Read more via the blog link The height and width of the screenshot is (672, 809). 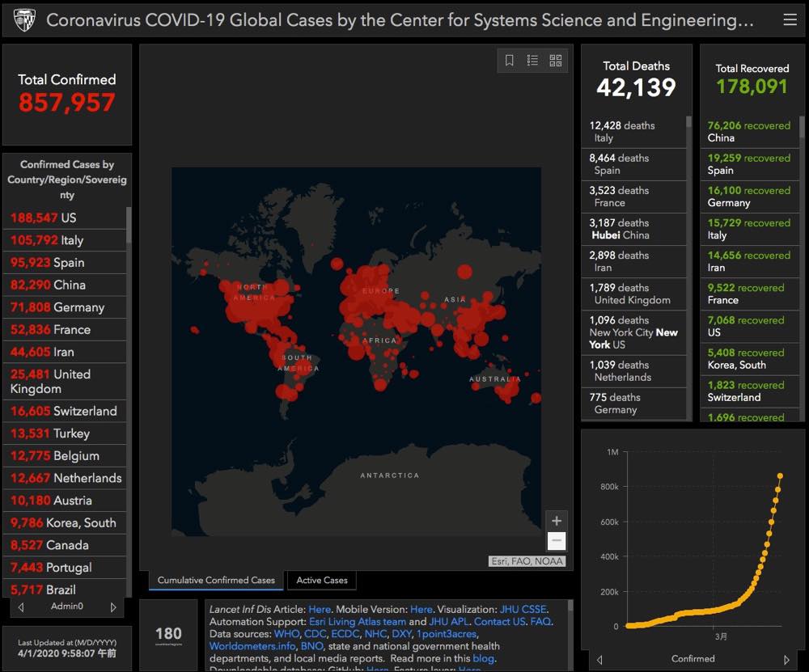(x=483, y=658)
